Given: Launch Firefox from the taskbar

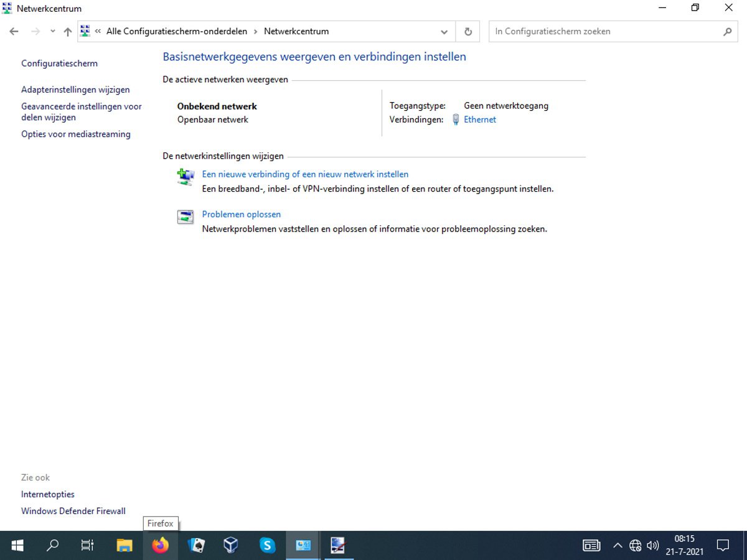Looking at the screenshot, I should point(160,546).
